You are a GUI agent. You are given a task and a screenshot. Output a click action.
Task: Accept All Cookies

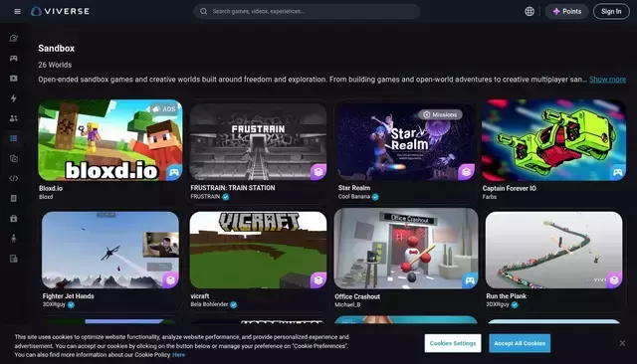(520, 343)
